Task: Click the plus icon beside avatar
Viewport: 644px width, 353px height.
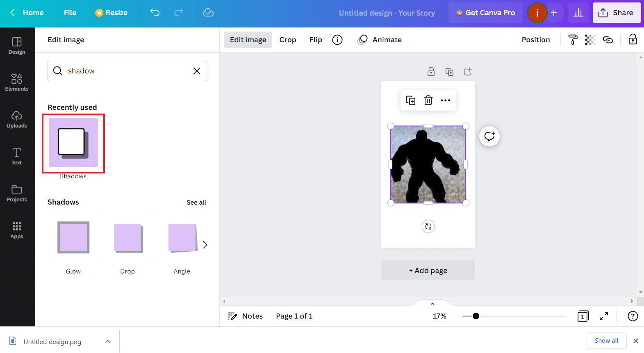Action: tap(554, 13)
